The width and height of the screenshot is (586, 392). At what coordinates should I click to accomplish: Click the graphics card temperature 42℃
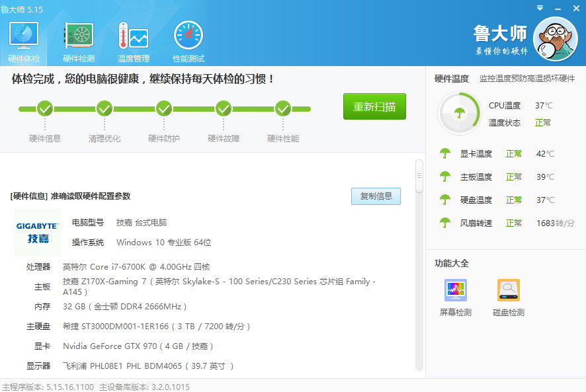point(545,153)
